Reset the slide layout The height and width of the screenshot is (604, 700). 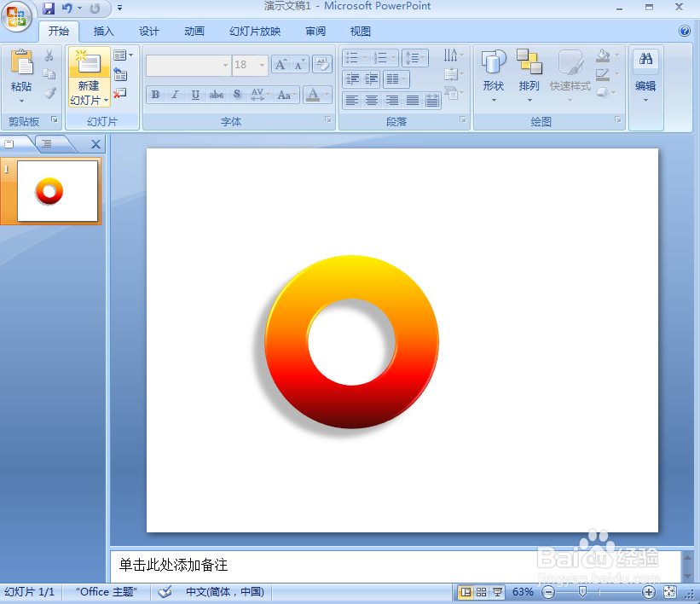tap(120, 74)
